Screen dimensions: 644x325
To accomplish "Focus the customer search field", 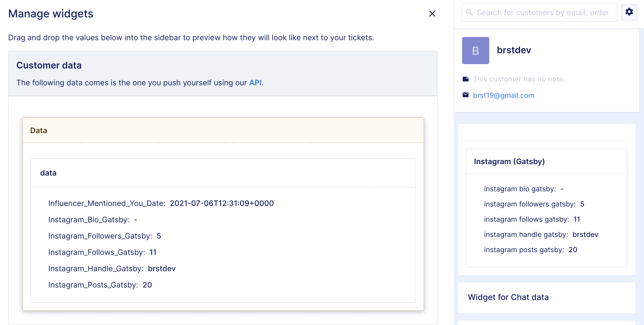I will click(x=539, y=12).
